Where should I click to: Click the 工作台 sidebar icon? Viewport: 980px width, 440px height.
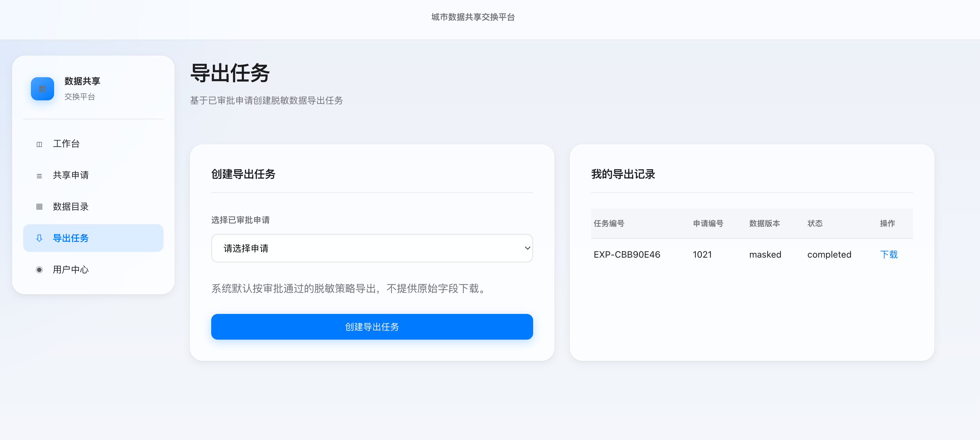[x=39, y=144]
